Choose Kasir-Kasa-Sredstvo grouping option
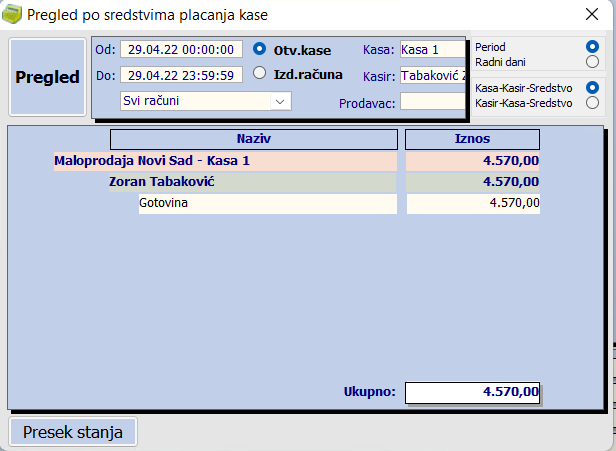The width and height of the screenshot is (616, 451). (x=592, y=103)
